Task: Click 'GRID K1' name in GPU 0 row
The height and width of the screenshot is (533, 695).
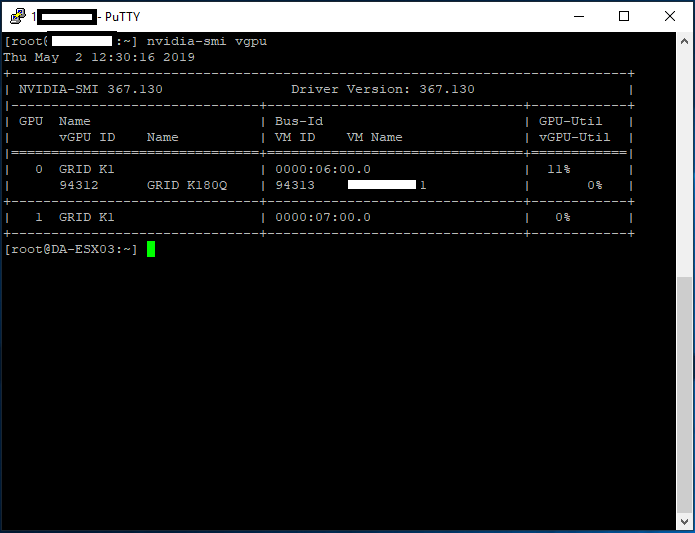Action: pyautogui.click(x=86, y=169)
